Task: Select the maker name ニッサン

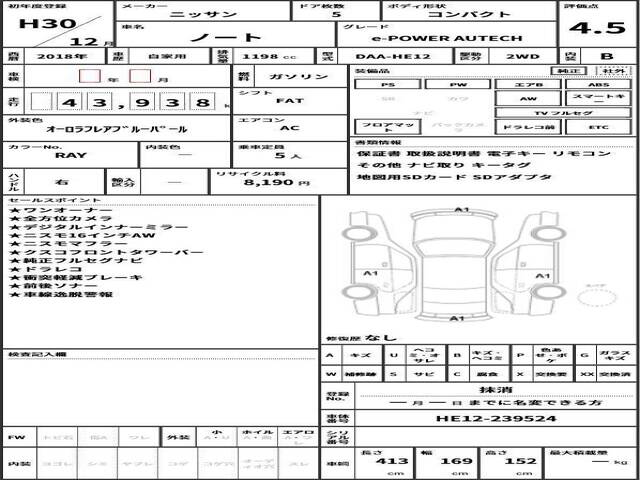Action: click(203, 14)
